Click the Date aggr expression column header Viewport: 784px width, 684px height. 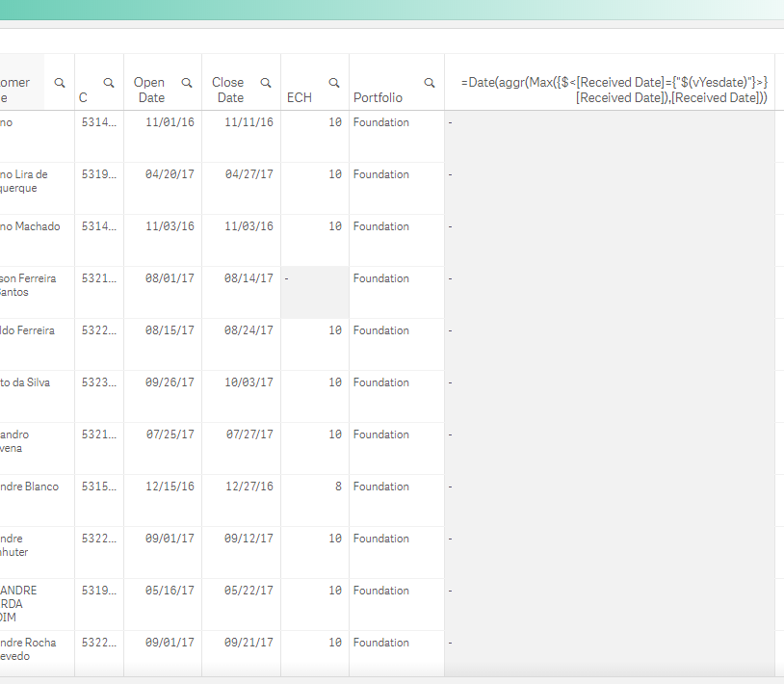(614, 90)
